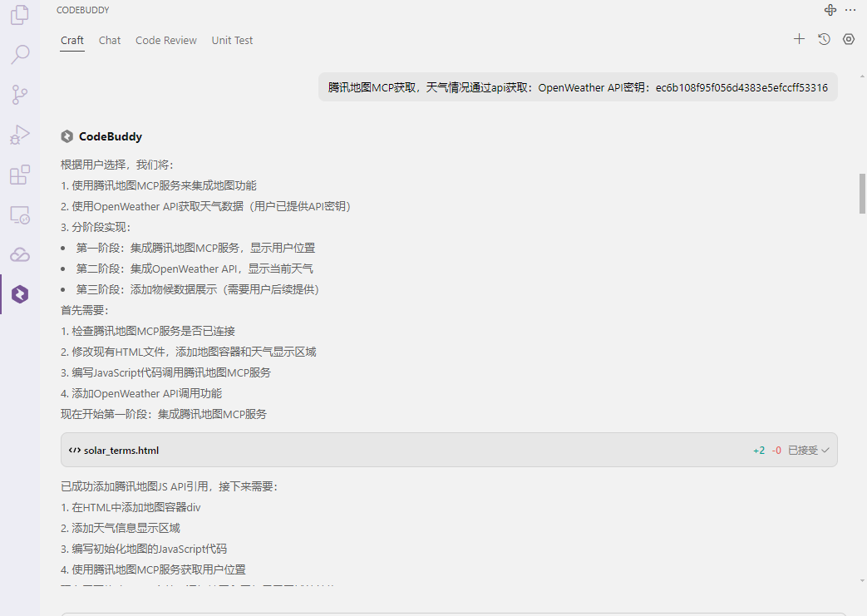This screenshot has height=616, width=867.
Task: Click line '检查腾讯地图MCP服务是否已连接'
Action: click(153, 331)
